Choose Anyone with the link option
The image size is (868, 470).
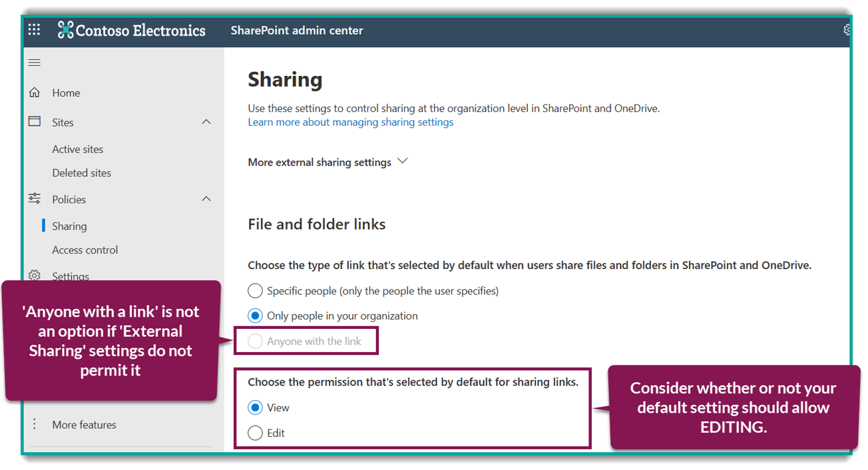click(255, 340)
